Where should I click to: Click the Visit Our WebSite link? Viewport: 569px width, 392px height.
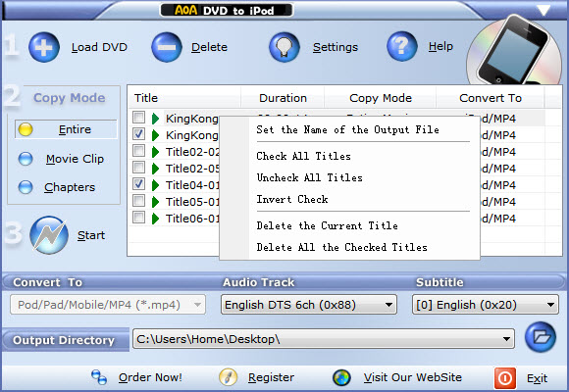[413, 377]
